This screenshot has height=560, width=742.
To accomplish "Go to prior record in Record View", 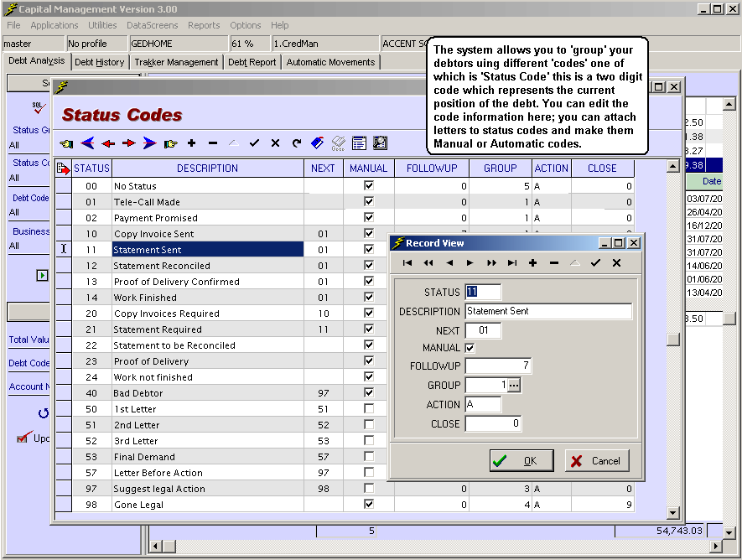I will coord(449,263).
